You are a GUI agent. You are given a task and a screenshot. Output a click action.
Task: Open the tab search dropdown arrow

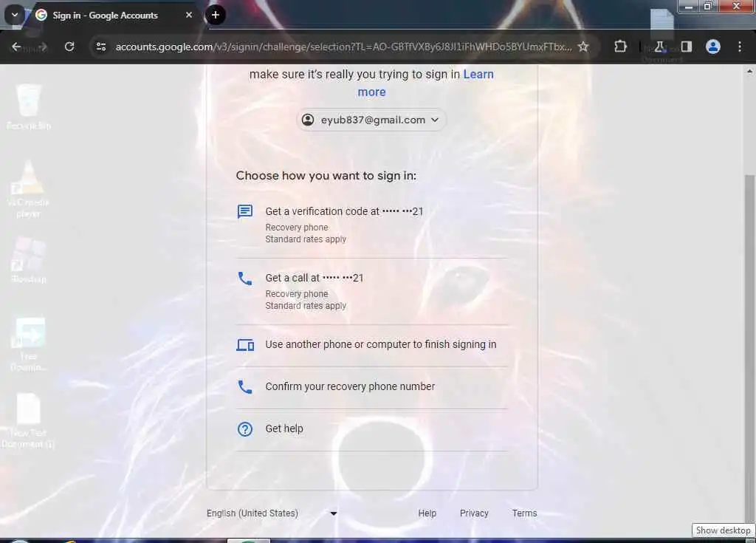click(x=15, y=15)
